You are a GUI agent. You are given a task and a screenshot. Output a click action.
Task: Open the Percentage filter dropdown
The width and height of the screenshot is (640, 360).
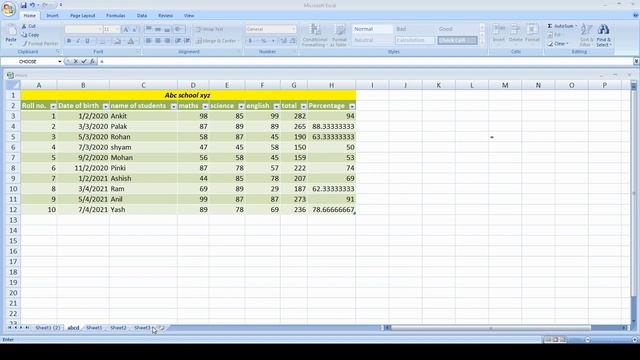[x=352, y=106]
